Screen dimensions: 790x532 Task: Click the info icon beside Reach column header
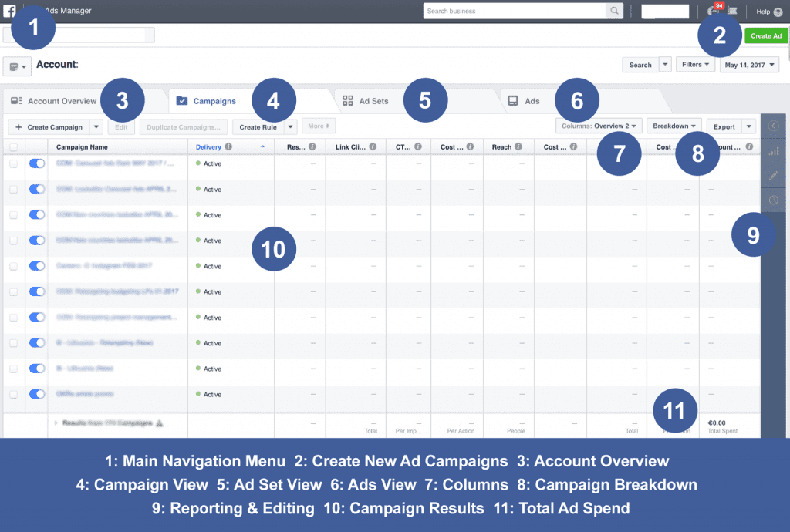tap(519, 146)
